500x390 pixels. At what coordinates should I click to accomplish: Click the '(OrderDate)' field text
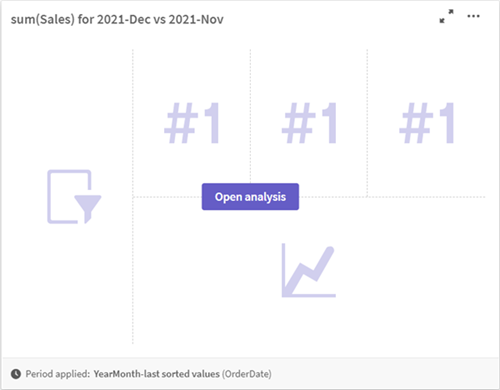(x=247, y=374)
